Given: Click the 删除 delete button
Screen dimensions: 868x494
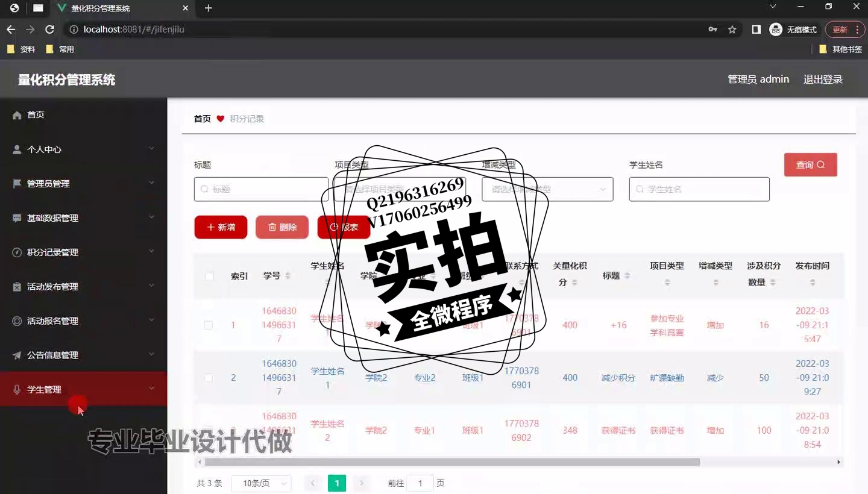Looking at the screenshot, I should pos(282,227).
